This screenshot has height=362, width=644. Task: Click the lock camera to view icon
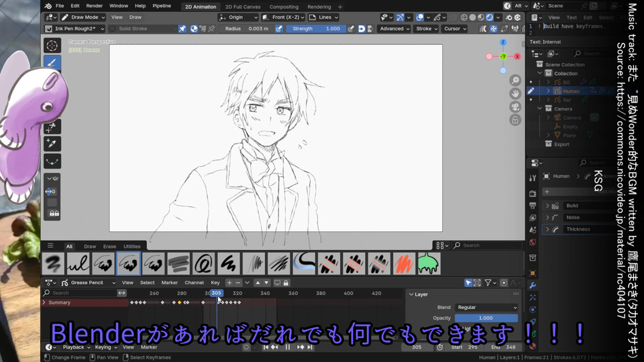coord(515,120)
